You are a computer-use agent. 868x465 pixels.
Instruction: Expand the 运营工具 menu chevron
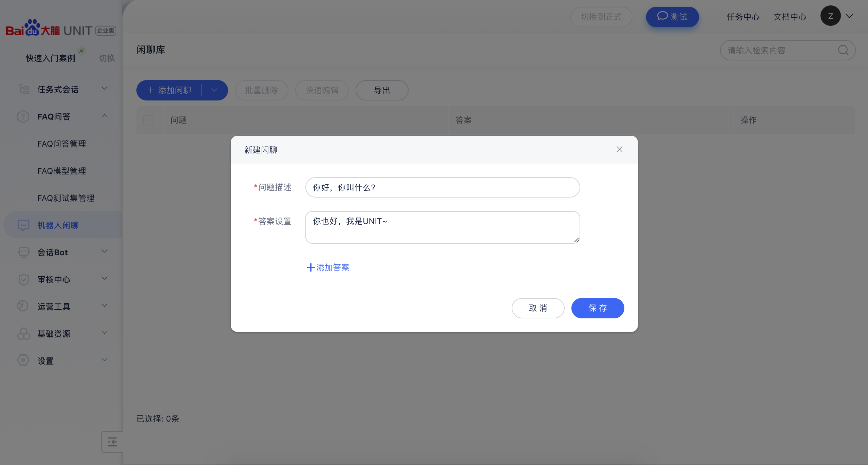[x=105, y=305]
